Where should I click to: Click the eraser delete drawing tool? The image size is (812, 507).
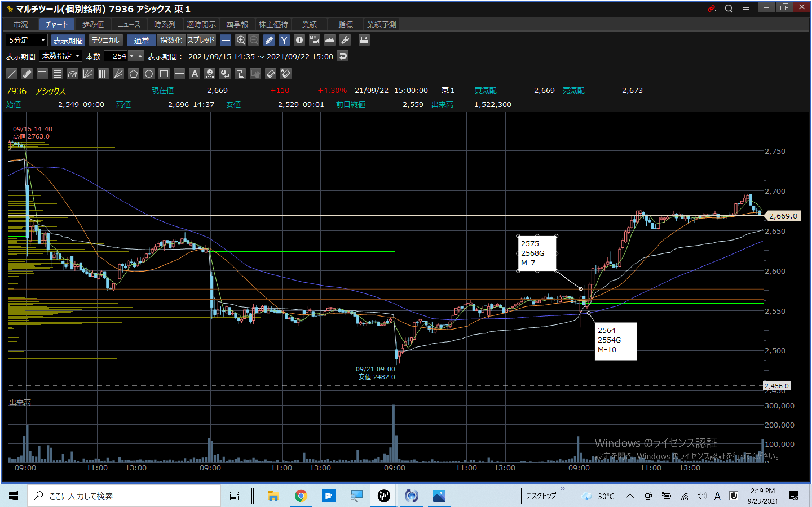coord(271,74)
